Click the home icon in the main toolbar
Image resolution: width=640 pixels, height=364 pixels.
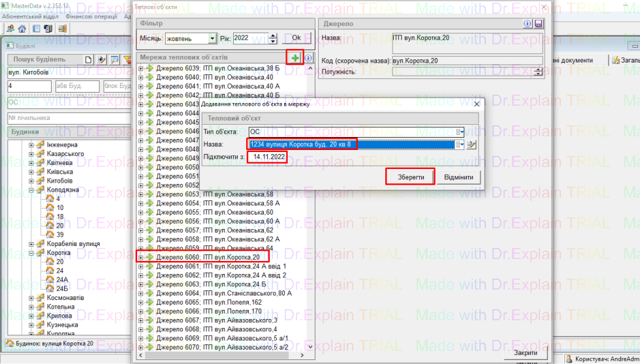(22, 29)
